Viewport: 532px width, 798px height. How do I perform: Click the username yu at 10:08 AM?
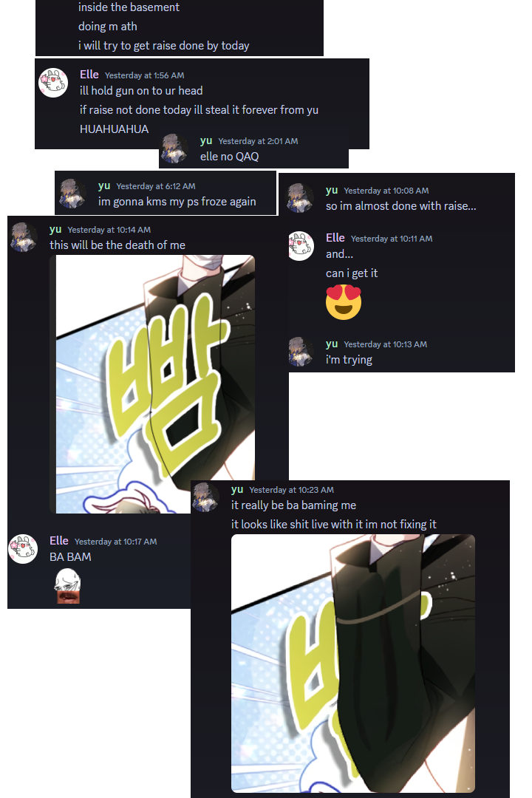(x=332, y=190)
